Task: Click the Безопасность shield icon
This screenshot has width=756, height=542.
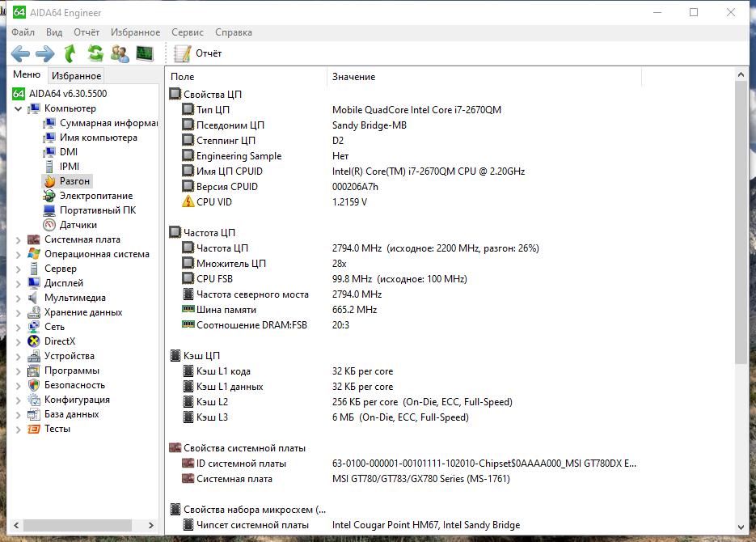Action: 34,385
